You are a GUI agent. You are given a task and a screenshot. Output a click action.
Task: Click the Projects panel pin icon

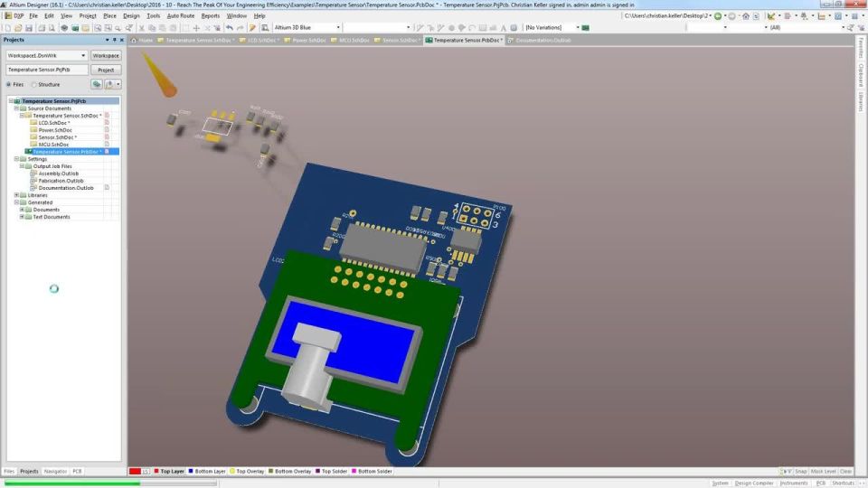point(115,40)
